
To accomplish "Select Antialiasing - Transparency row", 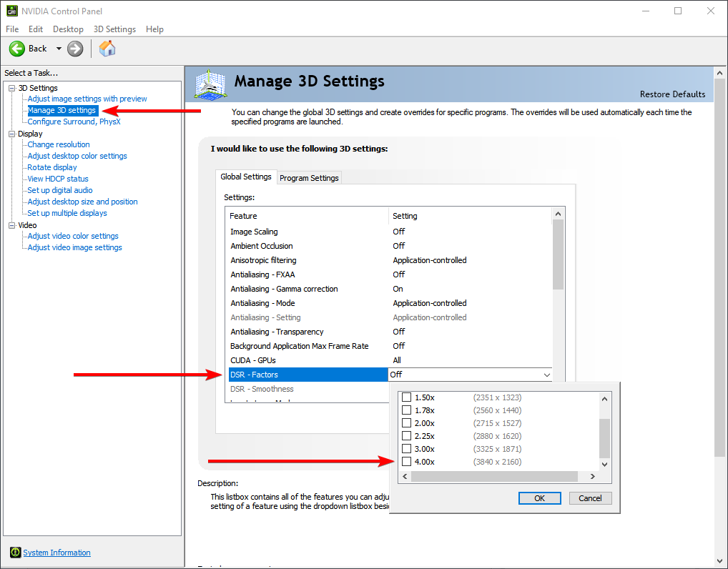I will pyautogui.click(x=390, y=332).
